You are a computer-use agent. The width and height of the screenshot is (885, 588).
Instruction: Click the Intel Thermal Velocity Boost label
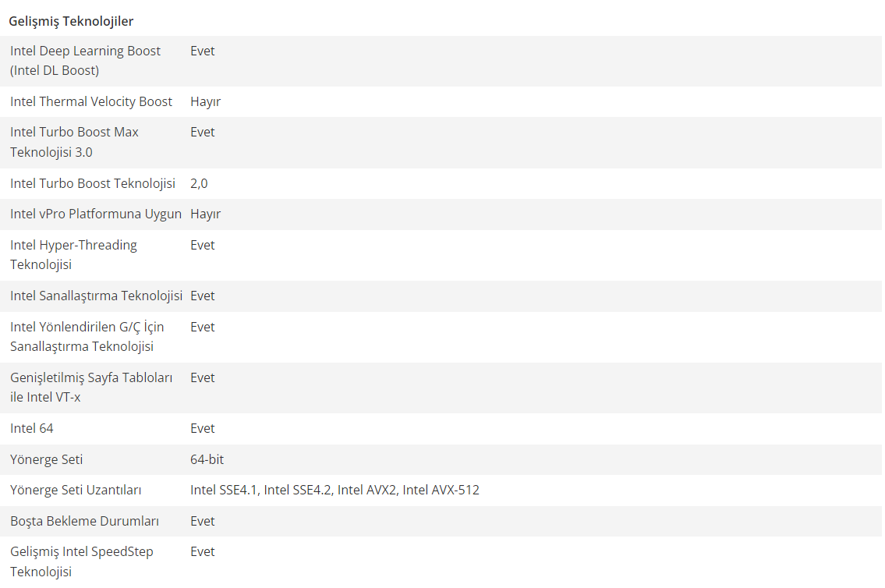pos(91,101)
